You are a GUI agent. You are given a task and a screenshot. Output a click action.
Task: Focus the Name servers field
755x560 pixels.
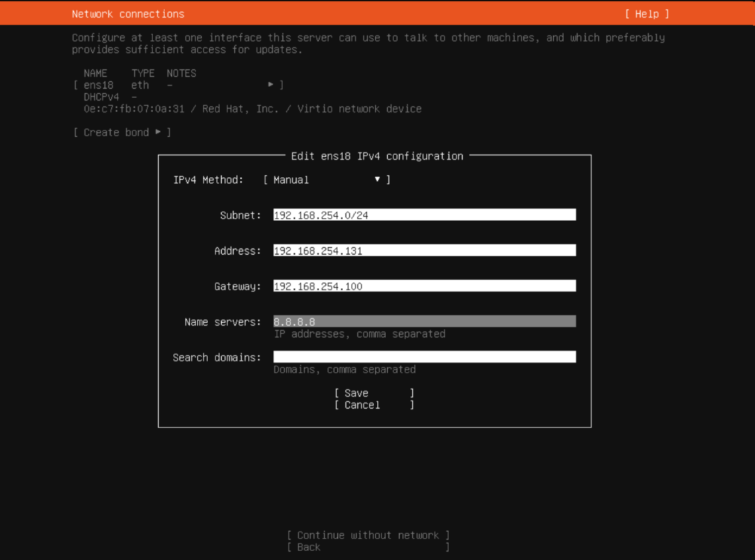tap(424, 322)
